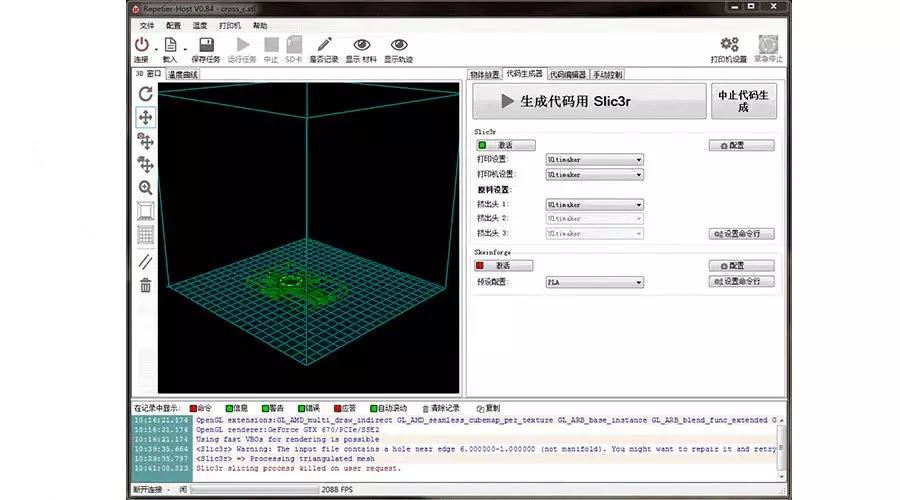This screenshot has width=900, height=500.
Task: Open the 挤出头 1 dropdown
Action: 594,204
